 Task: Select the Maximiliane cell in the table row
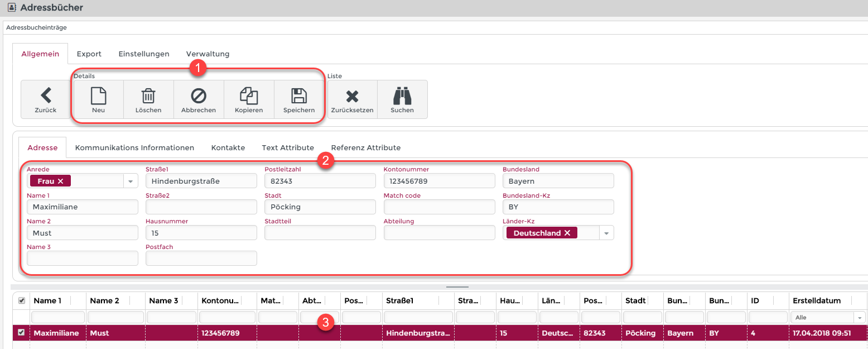[x=58, y=333]
